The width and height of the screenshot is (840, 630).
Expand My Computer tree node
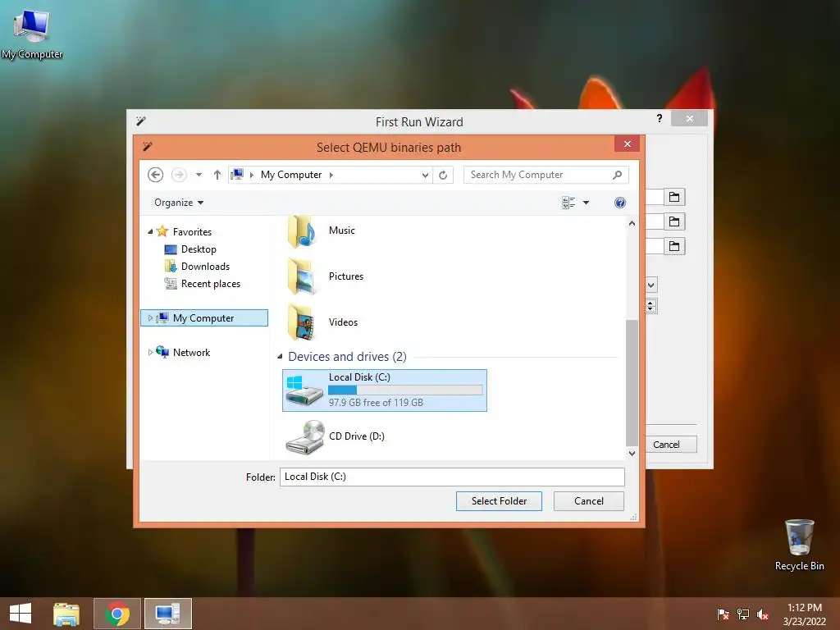[150, 318]
